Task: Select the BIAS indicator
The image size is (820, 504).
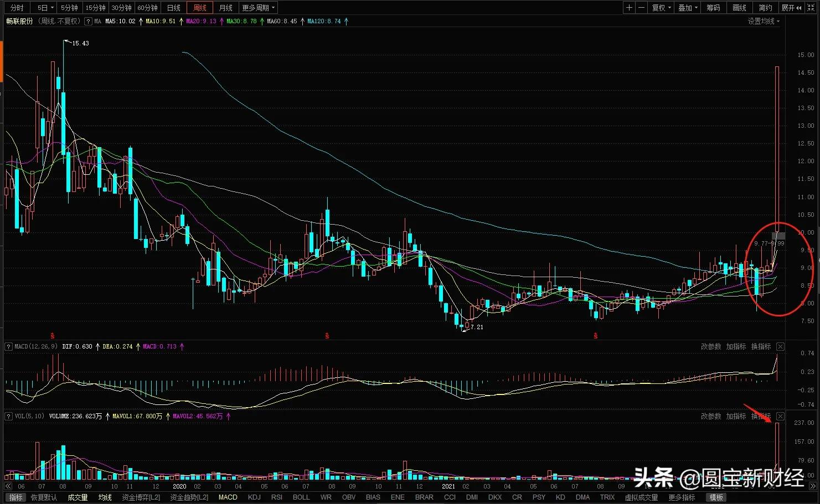Action: point(373,497)
